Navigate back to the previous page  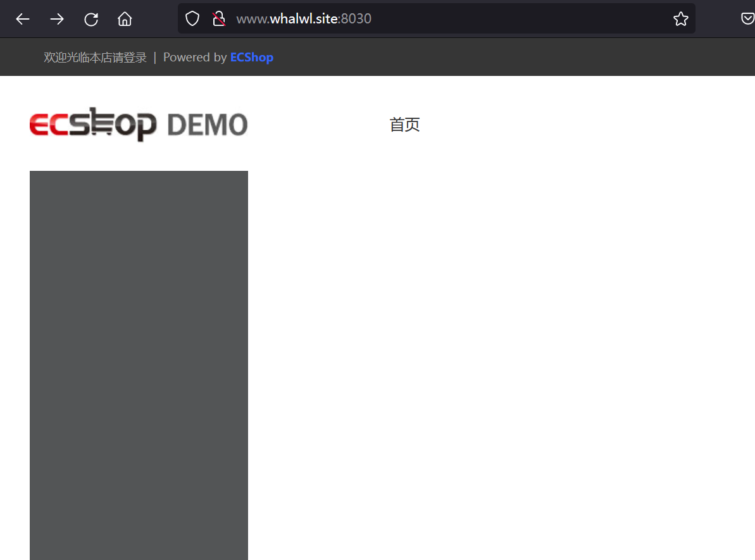[x=22, y=18]
